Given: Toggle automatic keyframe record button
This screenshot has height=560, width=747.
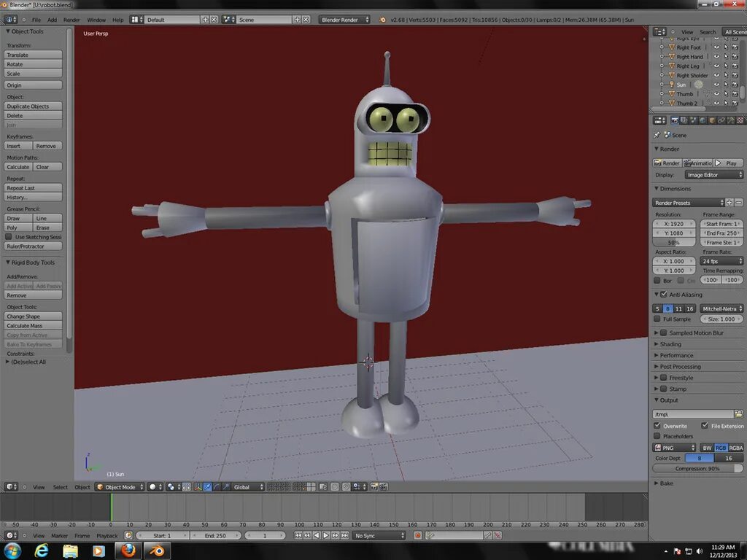Looking at the screenshot, I should (x=418, y=536).
